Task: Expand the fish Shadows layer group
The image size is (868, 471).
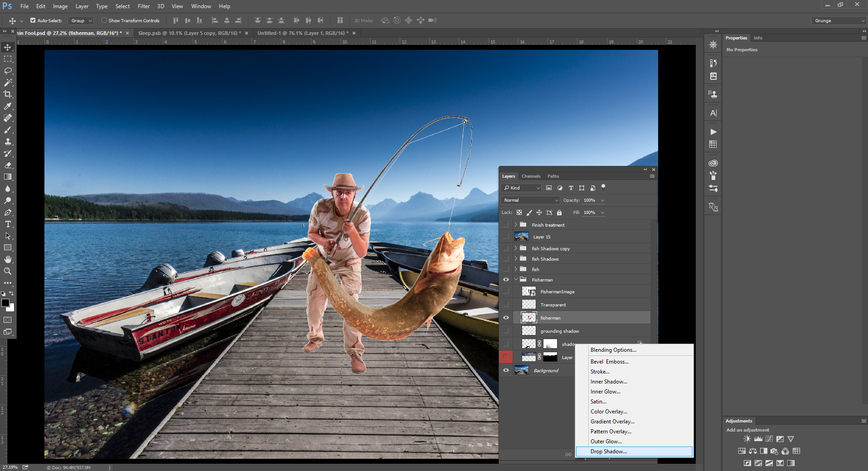Action: pos(515,259)
